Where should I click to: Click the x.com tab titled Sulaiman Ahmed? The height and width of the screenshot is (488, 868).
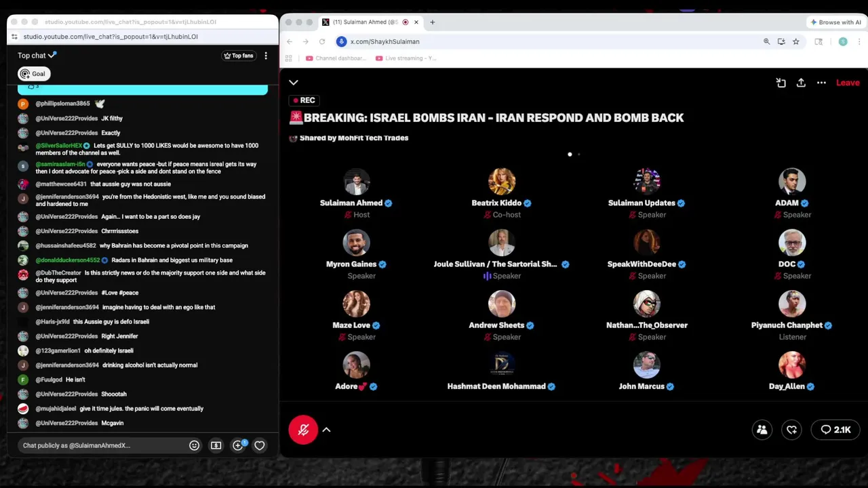coord(370,22)
